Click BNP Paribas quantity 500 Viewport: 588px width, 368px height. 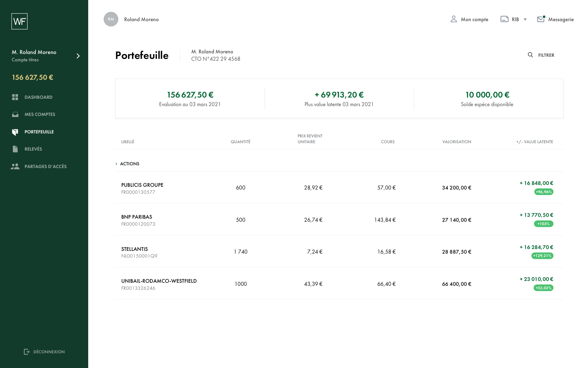coord(241,220)
